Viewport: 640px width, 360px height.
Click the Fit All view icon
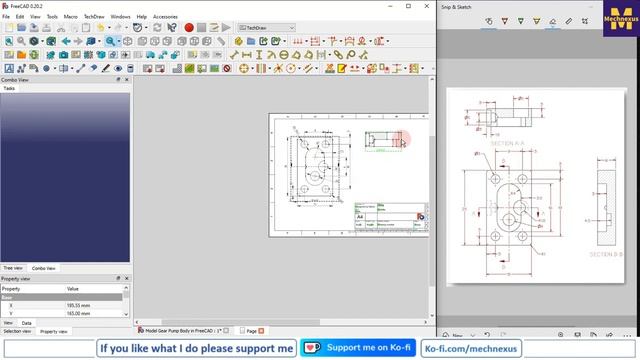point(9,41)
